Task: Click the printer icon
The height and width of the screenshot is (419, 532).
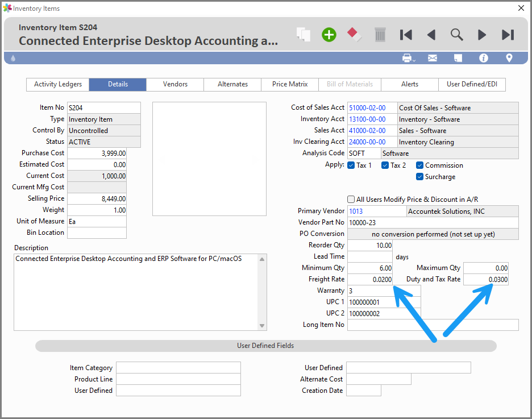Action: click(408, 58)
